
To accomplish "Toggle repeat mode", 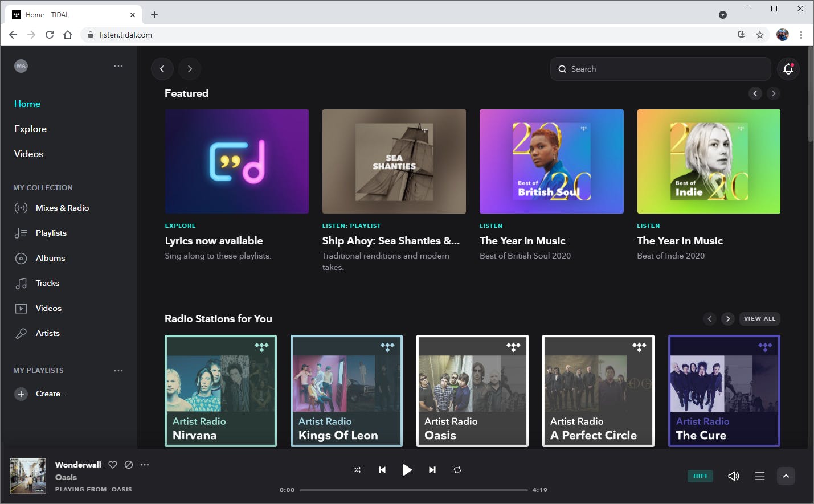I will pyautogui.click(x=457, y=470).
